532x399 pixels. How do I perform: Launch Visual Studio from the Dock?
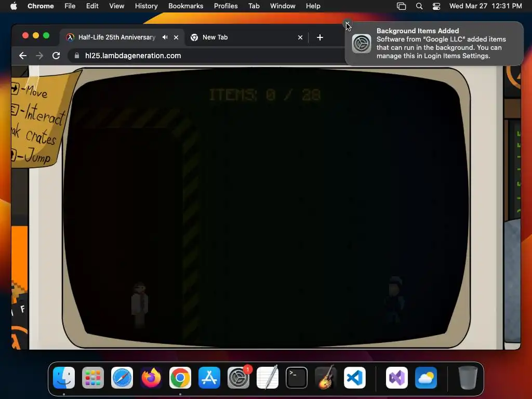pyautogui.click(x=397, y=378)
